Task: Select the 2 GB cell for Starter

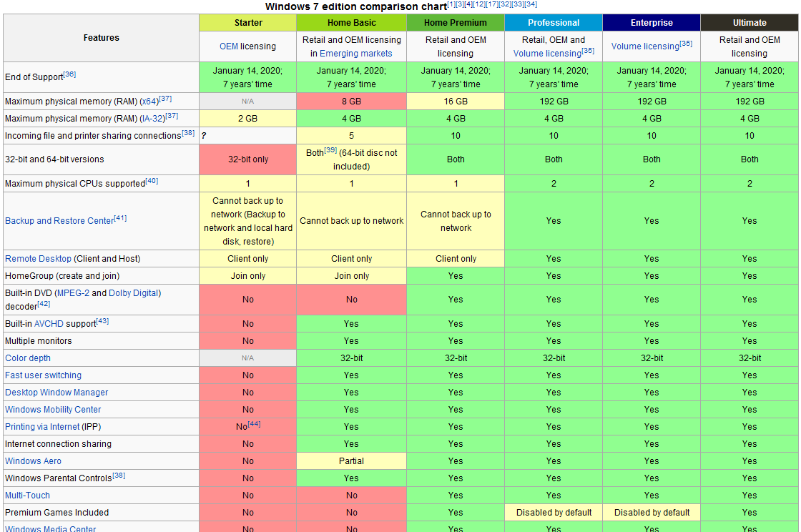Action: point(247,119)
